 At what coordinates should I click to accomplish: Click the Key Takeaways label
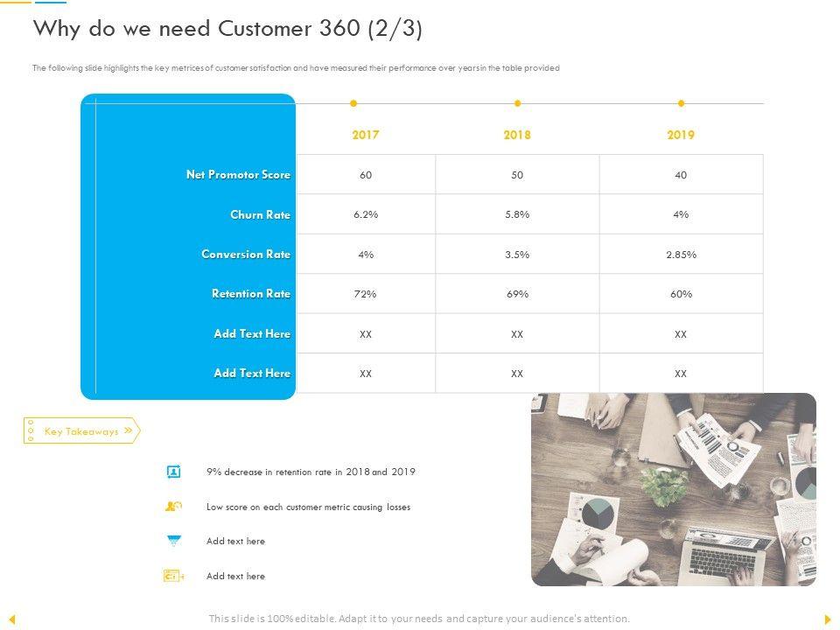(80, 431)
